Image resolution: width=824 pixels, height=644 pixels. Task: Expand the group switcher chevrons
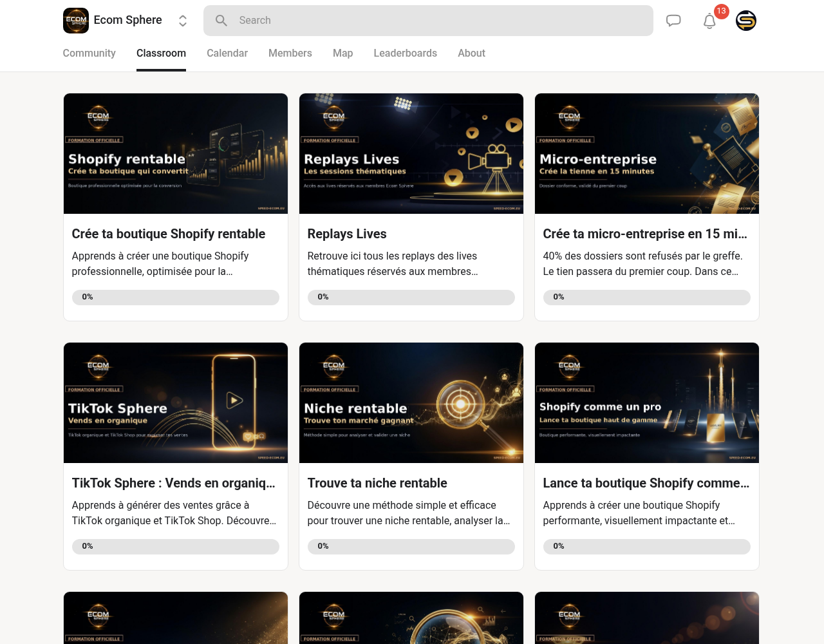183,21
